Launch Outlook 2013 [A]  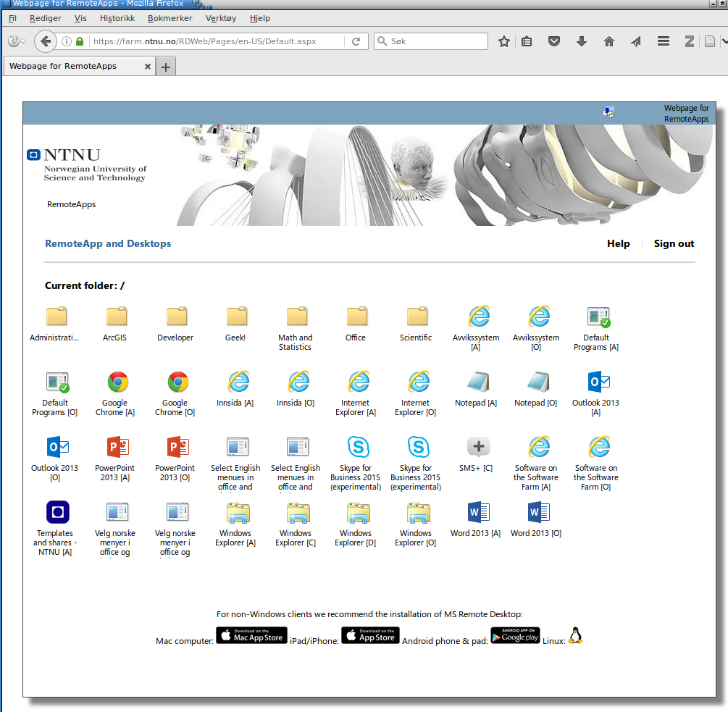[x=598, y=382]
